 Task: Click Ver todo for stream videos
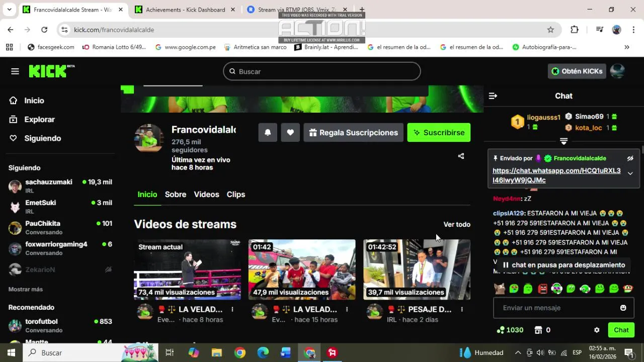tap(457, 224)
